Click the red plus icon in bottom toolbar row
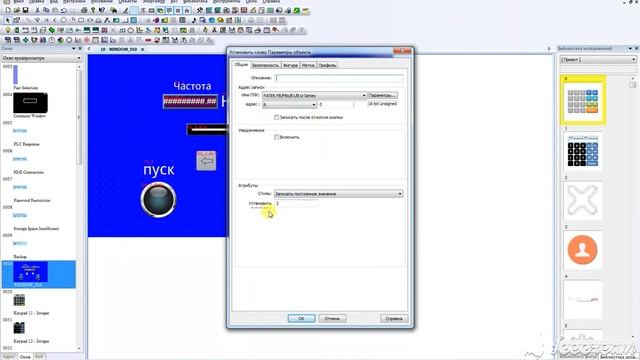640x360 pixels. click(x=87, y=40)
